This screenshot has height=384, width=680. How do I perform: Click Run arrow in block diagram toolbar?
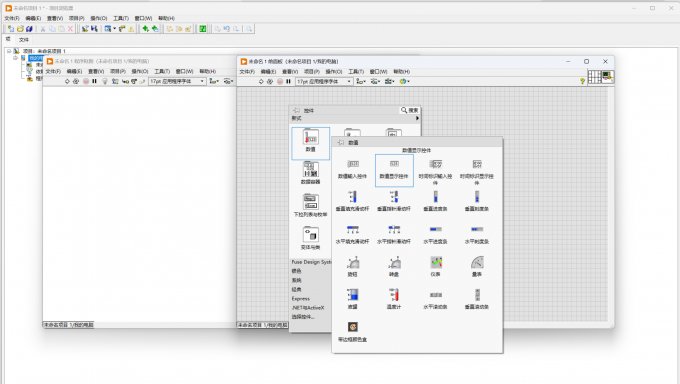tap(67, 81)
